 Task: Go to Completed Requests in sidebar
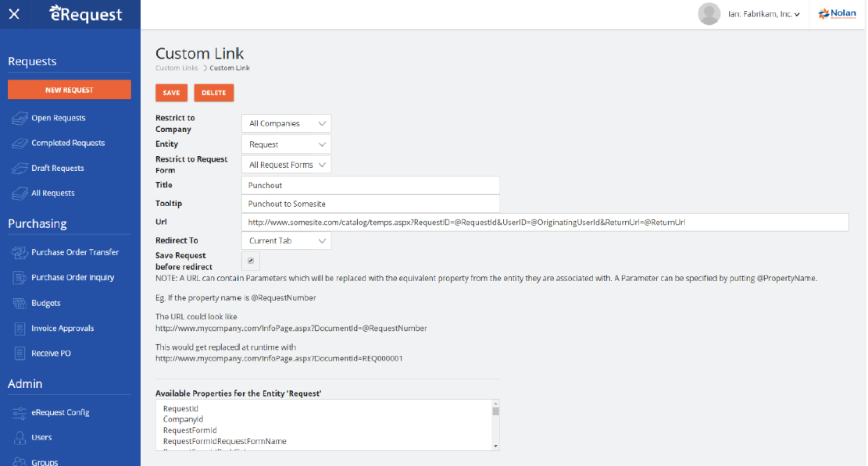coord(68,144)
